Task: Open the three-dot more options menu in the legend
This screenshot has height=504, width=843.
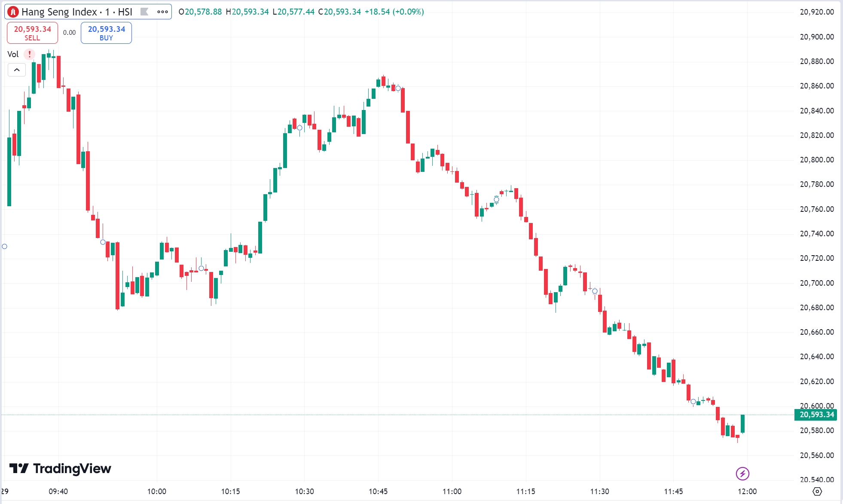Action: tap(162, 12)
